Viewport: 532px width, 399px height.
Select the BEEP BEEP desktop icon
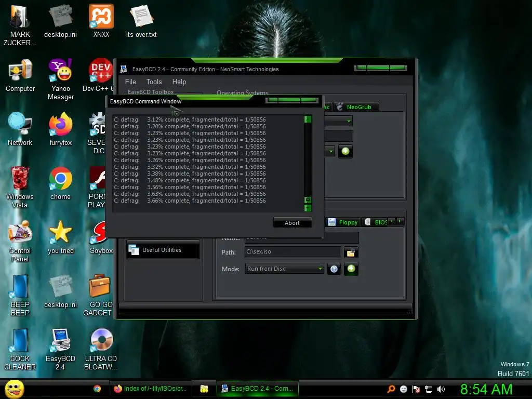(x=20, y=295)
